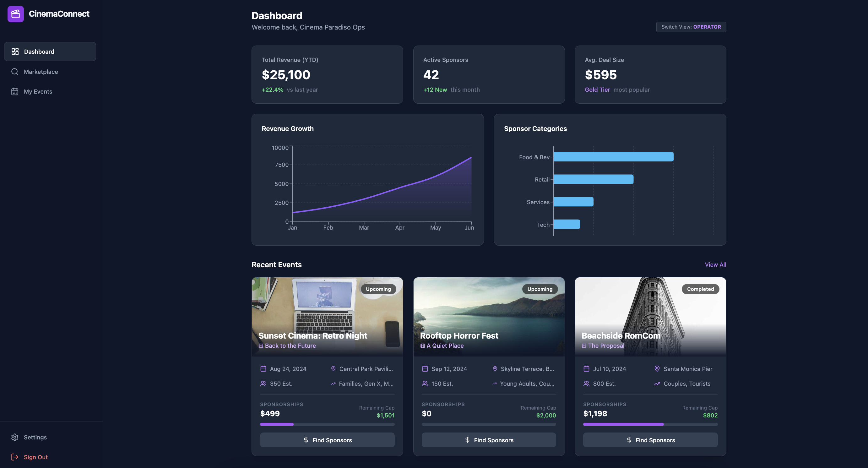Find Sponsors for Sunset Cinema: Retro Night
868x468 pixels.
(327, 440)
